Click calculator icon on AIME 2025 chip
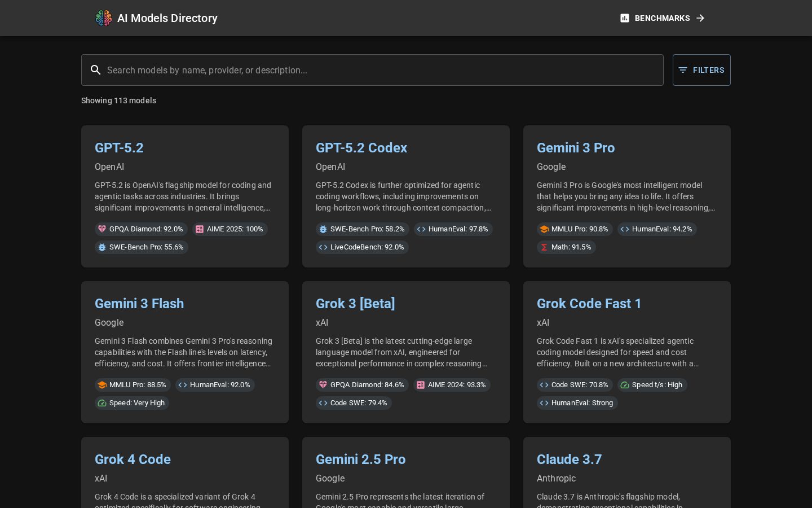Viewport: 812px width, 508px height. [x=200, y=229]
